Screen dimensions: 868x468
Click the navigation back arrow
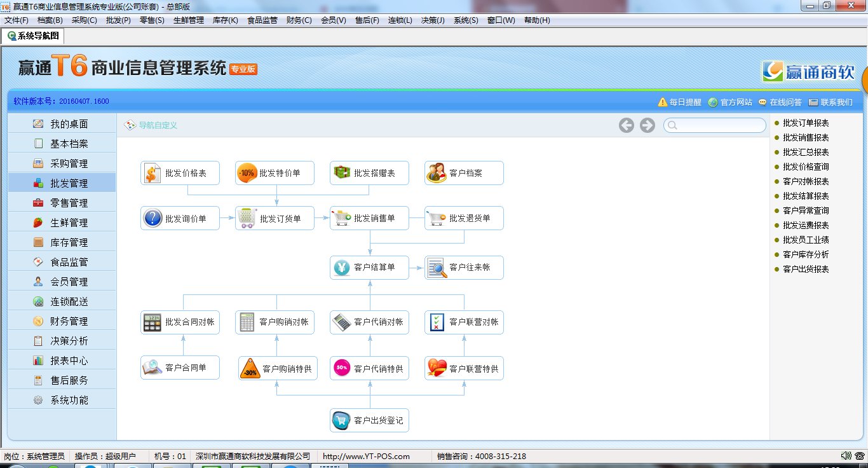(x=627, y=125)
